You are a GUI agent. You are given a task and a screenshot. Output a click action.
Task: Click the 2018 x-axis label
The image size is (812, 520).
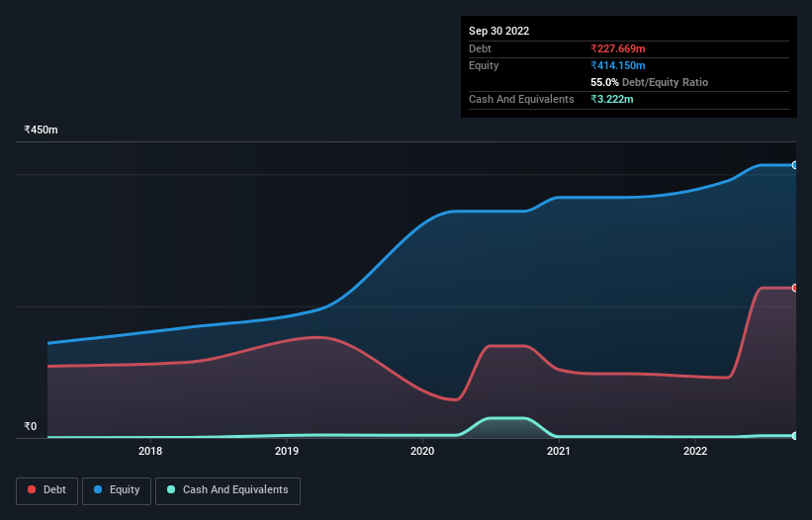pos(150,451)
